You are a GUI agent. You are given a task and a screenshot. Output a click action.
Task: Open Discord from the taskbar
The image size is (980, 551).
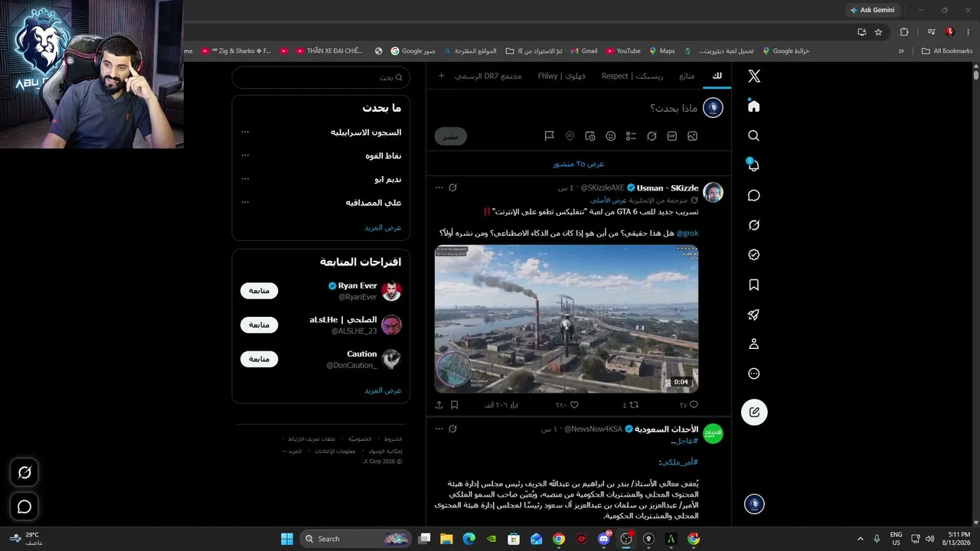tap(603, 539)
